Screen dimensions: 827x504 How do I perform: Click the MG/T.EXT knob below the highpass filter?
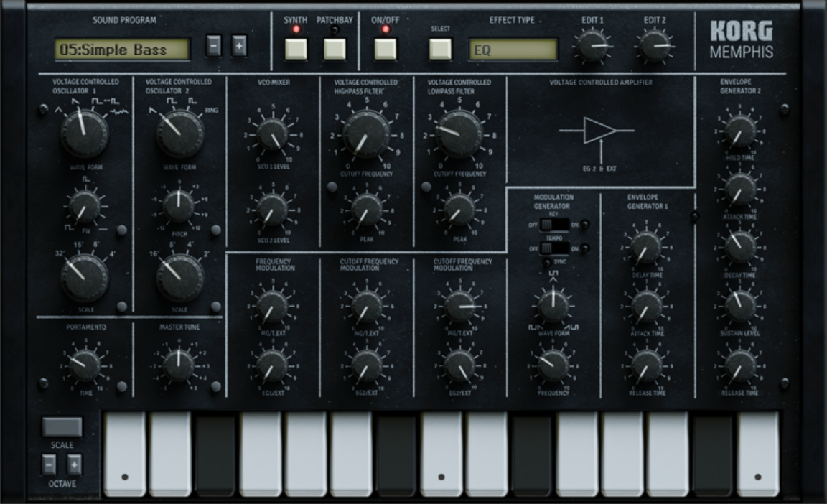click(366, 306)
